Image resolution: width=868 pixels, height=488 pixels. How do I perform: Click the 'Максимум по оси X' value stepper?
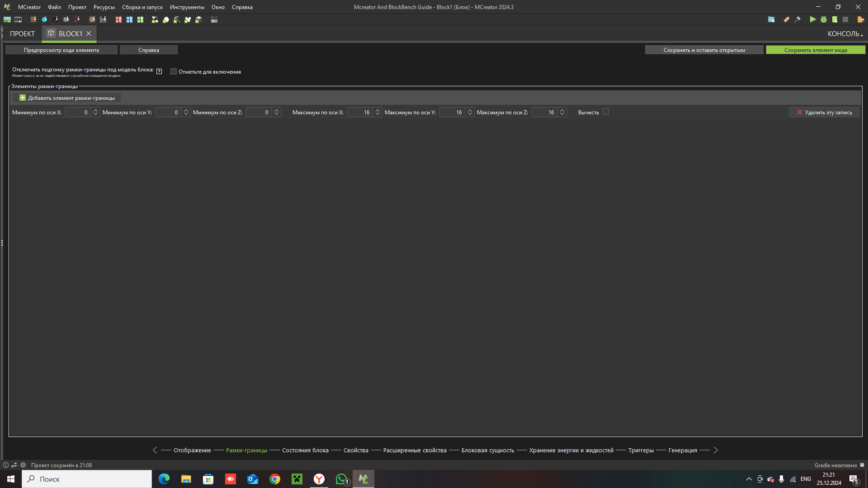click(x=377, y=112)
